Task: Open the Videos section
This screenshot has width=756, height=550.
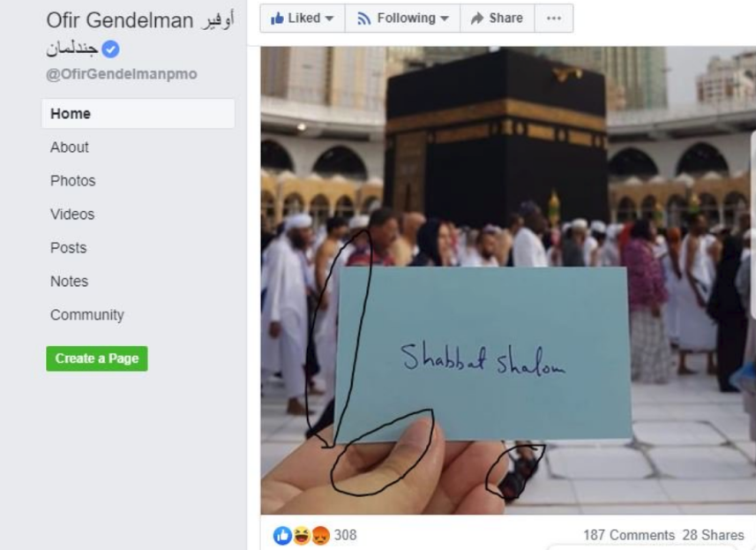Action: (72, 215)
